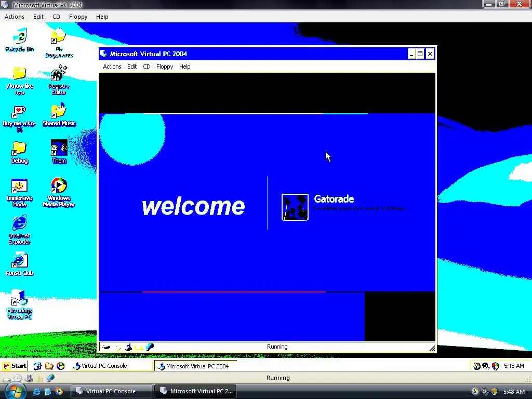
Task: Click the guest XP Start button
Action: point(15,366)
